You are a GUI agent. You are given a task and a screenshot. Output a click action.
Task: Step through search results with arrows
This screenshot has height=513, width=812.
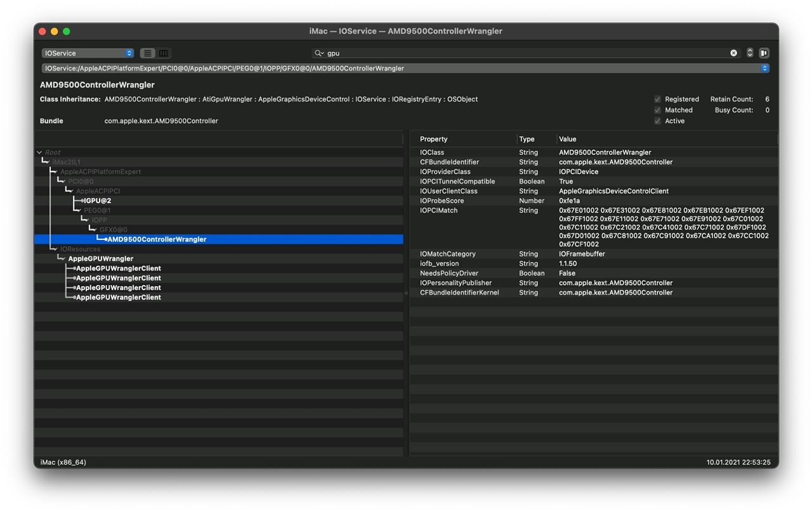coord(750,53)
